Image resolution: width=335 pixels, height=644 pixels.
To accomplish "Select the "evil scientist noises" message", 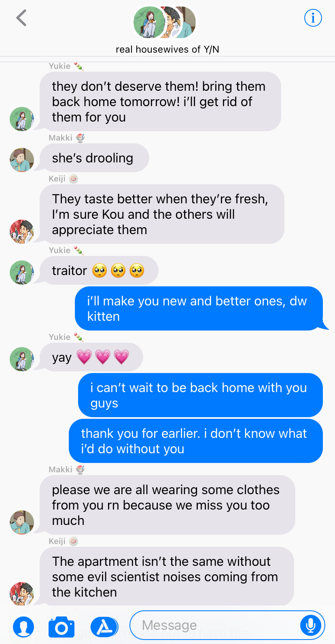I will click(167, 577).
